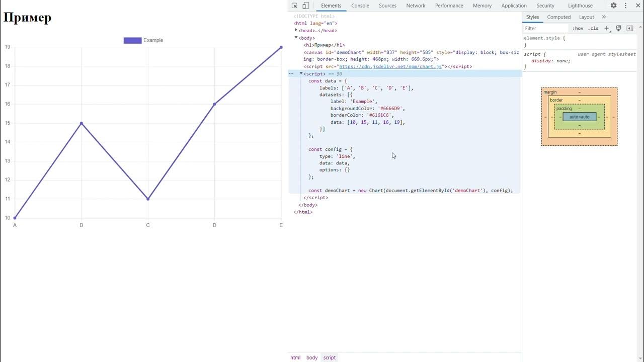Open the Application tab
Image resolution: width=644 pixels, height=362 pixels.
click(514, 6)
